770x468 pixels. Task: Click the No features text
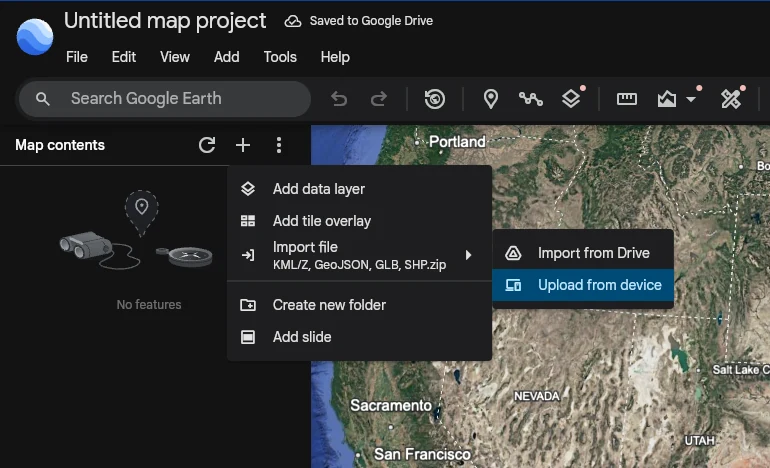149,304
